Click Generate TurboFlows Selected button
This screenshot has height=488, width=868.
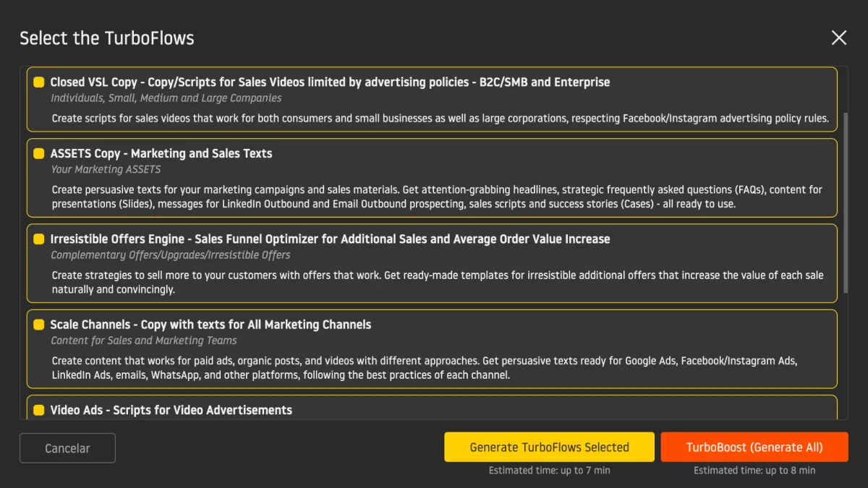(x=549, y=447)
